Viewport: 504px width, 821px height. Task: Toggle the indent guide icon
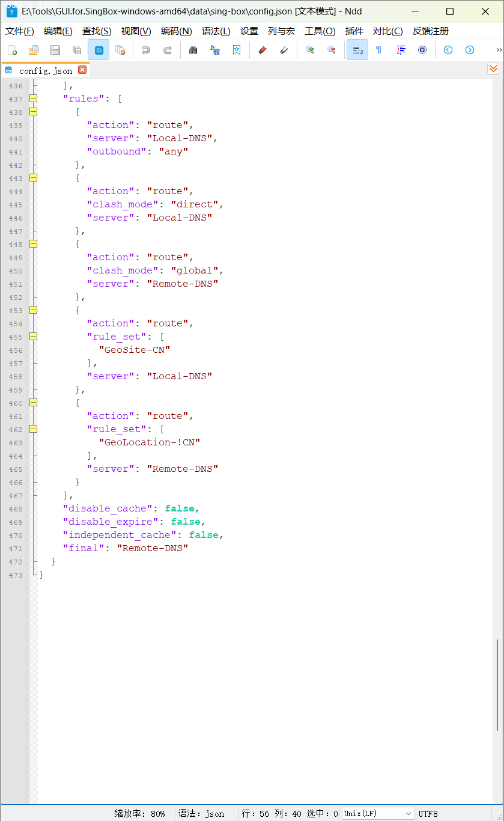(401, 50)
